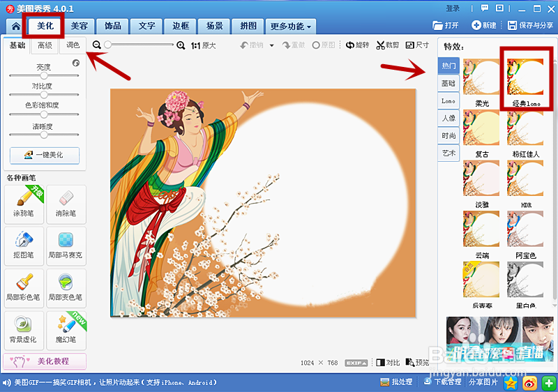Open the 尺寸 resize tool
The image size is (558, 392).
click(417, 45)
